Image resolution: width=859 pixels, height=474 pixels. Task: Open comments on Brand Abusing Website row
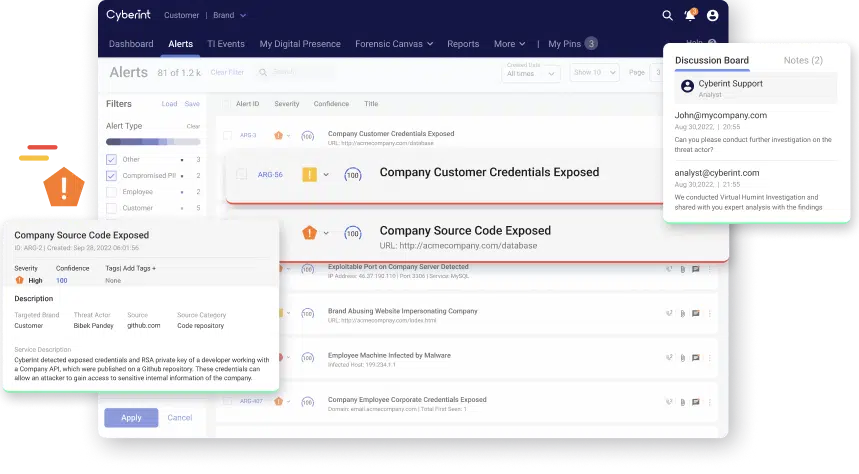coord(696,313)
